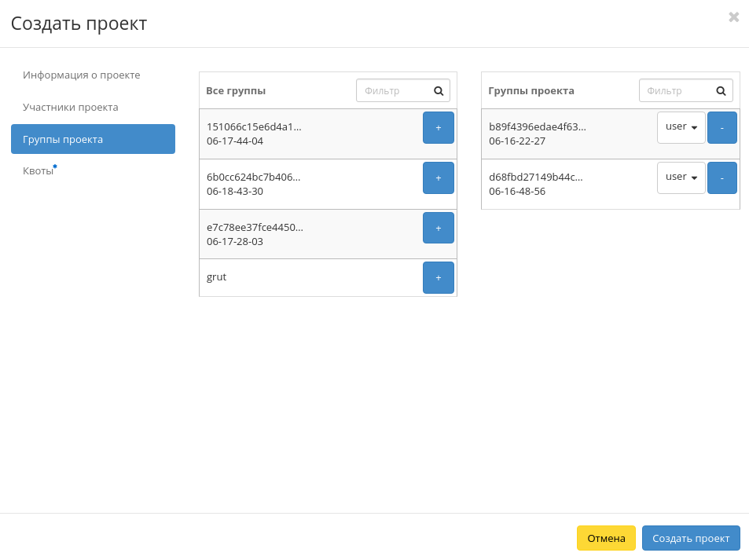Select the grut group row

click(x=299, y=277)
